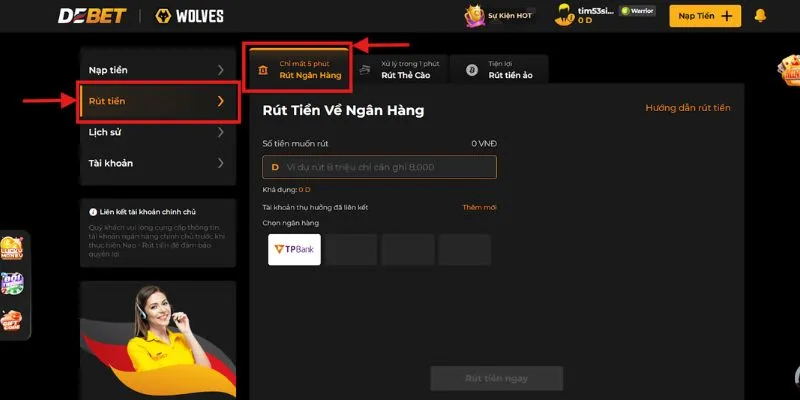Click the user avatar icon
The image size is (800, 400).
point(562,15)
